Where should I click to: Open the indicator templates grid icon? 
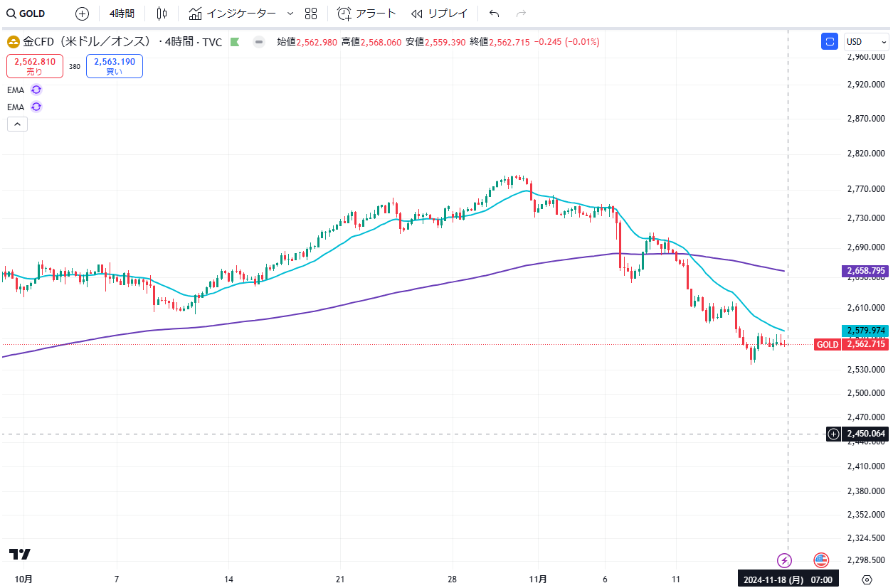pyautogui.click(x=310, y=14)
